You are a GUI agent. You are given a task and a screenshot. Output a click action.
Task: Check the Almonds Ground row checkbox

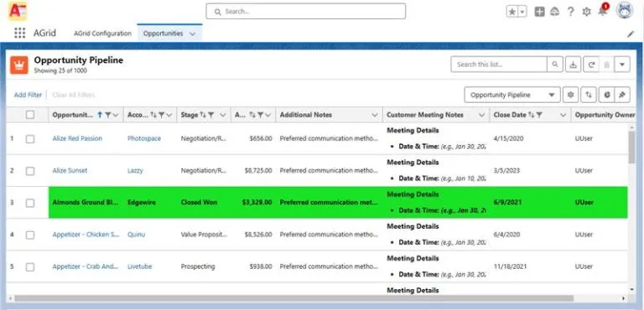[x=30, y=203]
